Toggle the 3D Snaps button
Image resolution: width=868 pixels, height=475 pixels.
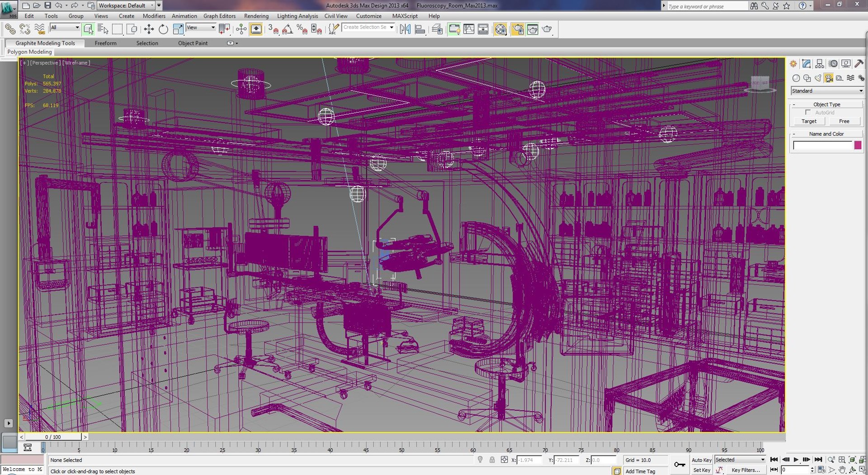coord(273,29)
